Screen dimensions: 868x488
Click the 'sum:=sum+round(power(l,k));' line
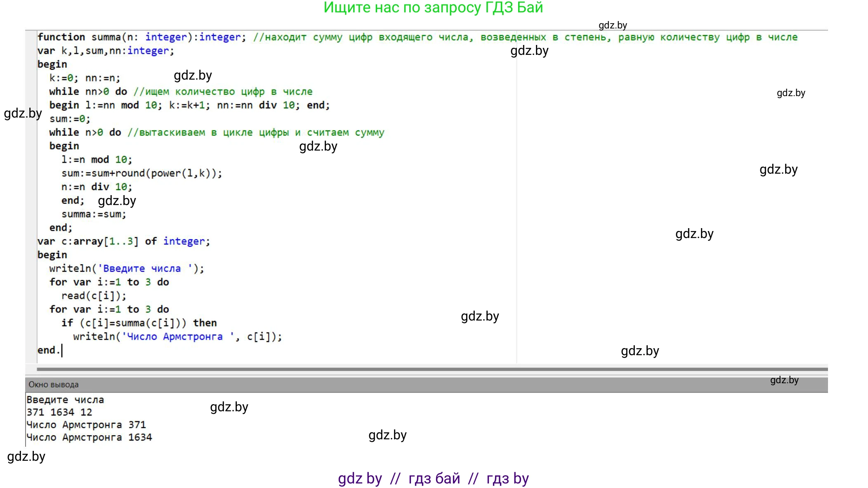[x=142, y=173]
